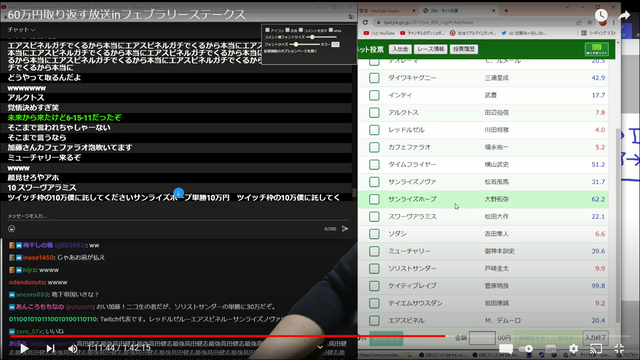Click the Watch Later clock icon
This screenshot has width=640, height=360.
(x=601, y=15)
